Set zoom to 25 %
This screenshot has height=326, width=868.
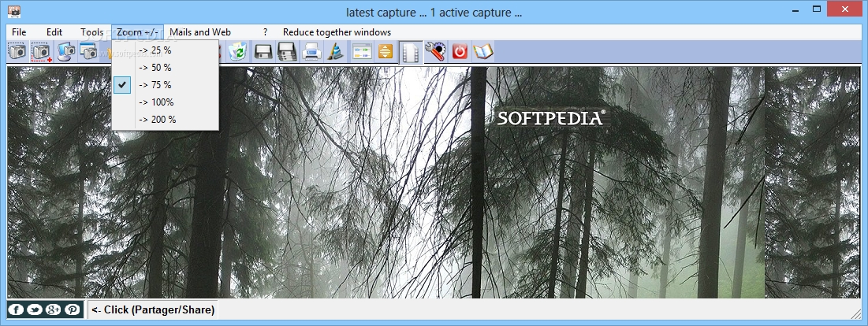165,50
